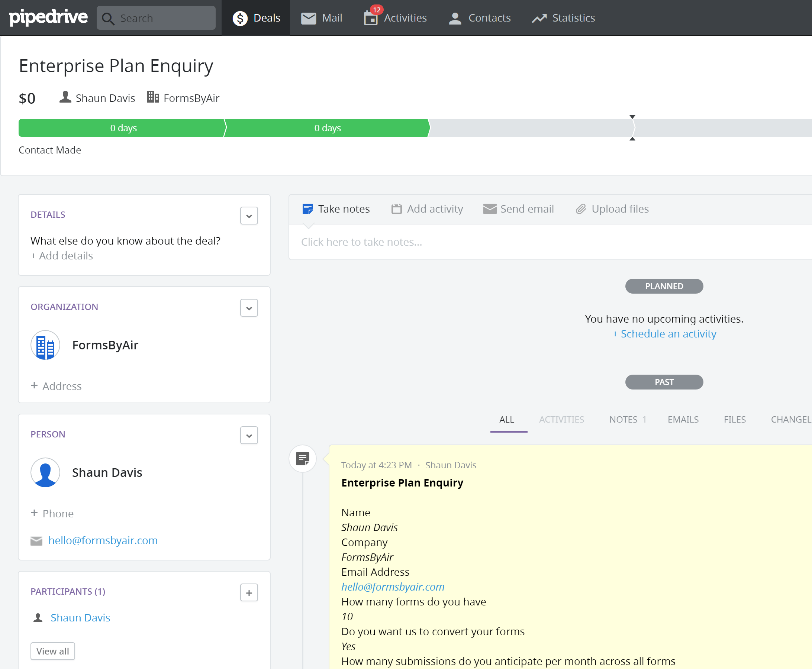This screenshot has height=669, width=812.
Task: Click the Take notes blue icon
Action: [308, 209]
